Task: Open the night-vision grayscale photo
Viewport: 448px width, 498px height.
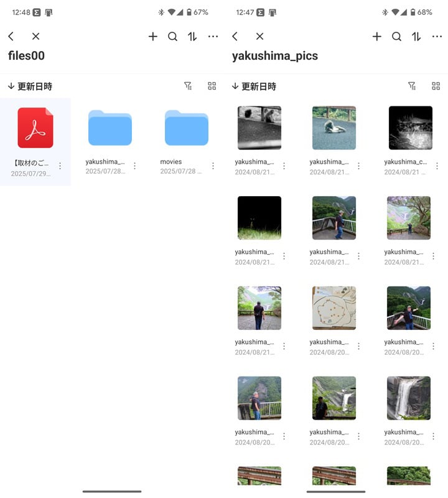Action: coord(411,128)
